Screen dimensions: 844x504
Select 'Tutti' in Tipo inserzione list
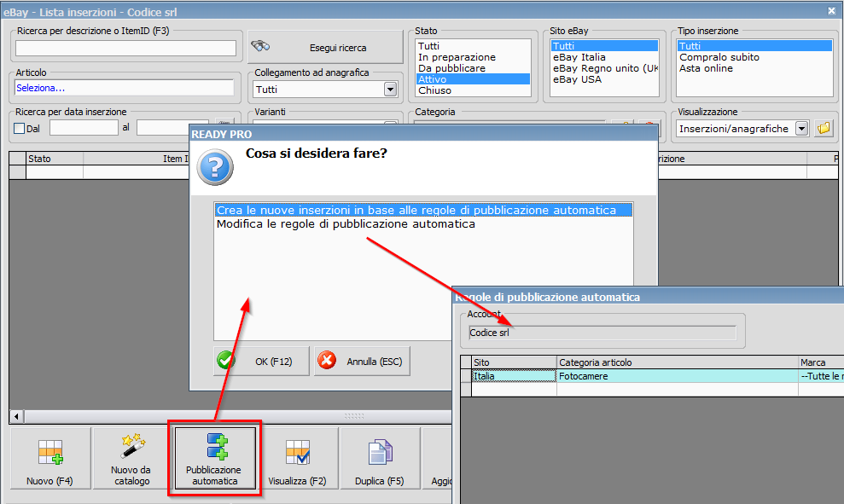(754, 46)
